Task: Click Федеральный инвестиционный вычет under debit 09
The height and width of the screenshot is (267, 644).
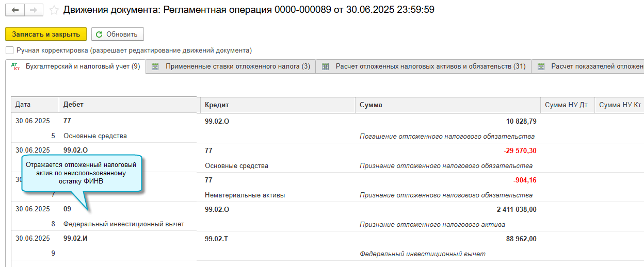Action: [124, 224]
